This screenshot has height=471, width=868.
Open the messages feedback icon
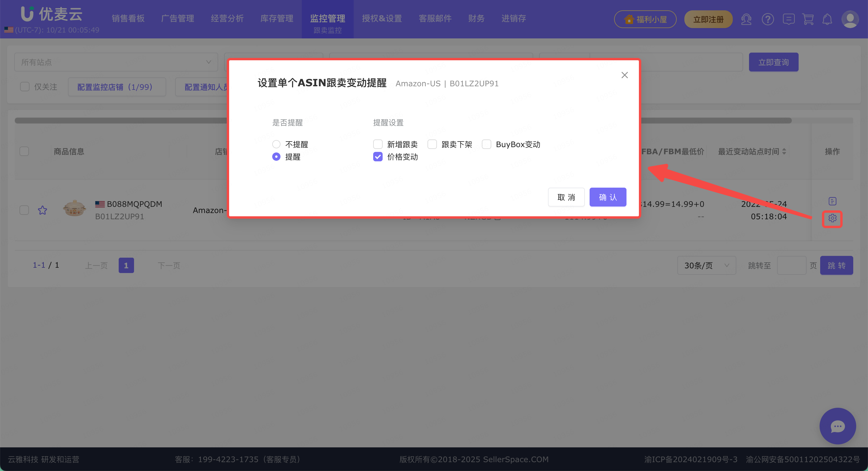[x=789, y=19]
